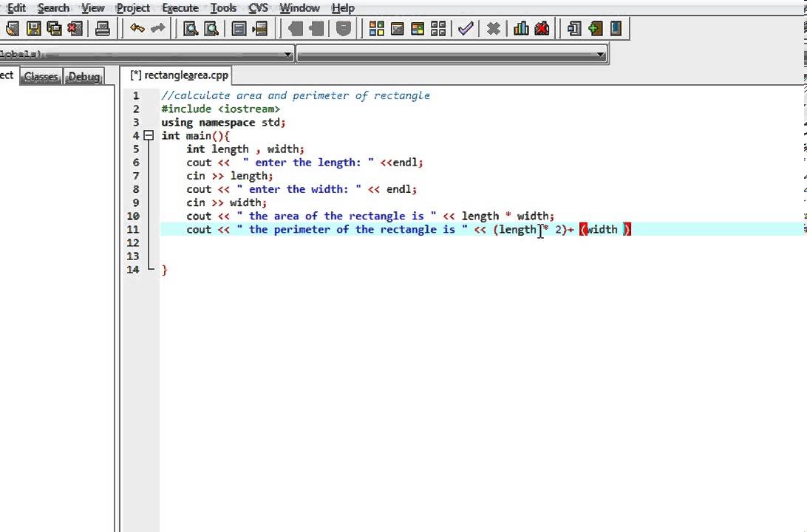The width and height of the screenshot is (807, 532).
Task: Click the Run program icon
Action: [398, 28]
